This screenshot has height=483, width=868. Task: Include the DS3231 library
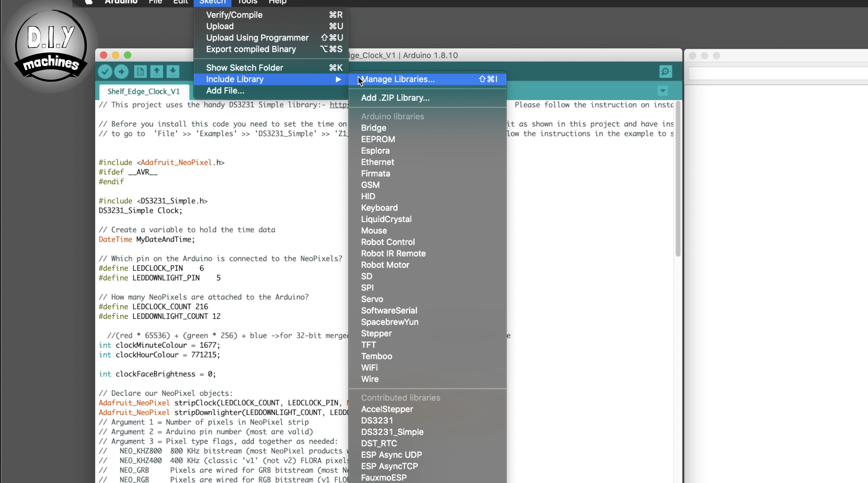427,420
